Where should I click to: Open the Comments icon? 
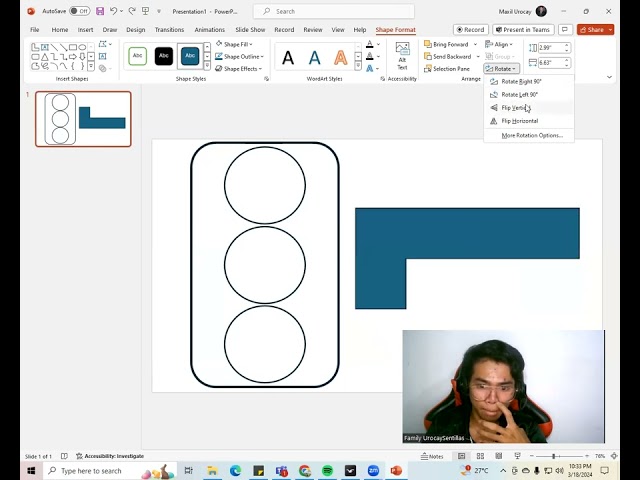pos(565,29)
